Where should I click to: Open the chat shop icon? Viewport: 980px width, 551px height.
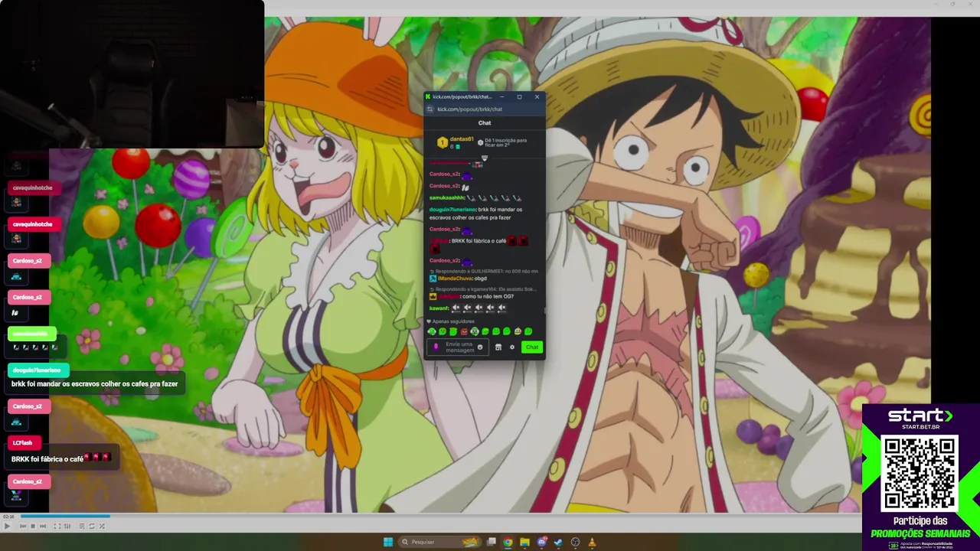coord(498,347)
